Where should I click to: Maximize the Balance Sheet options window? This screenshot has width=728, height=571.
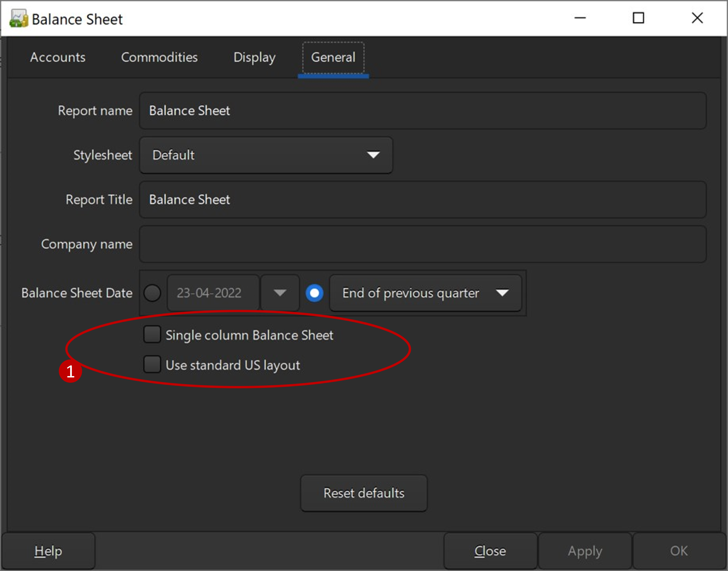pos(638,18)
